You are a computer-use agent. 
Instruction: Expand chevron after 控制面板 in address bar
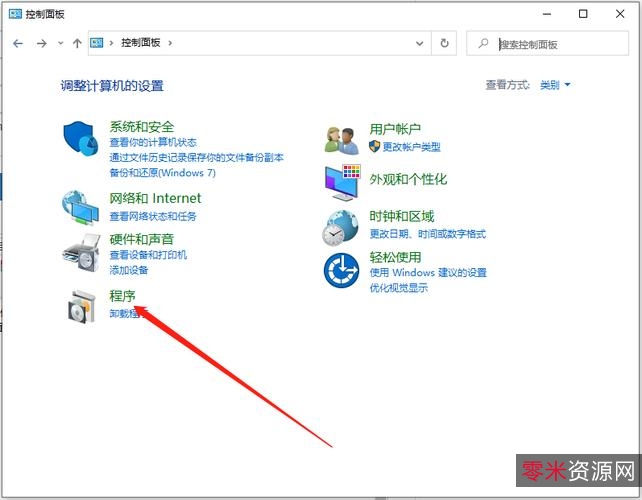click(x=170, y=43)
